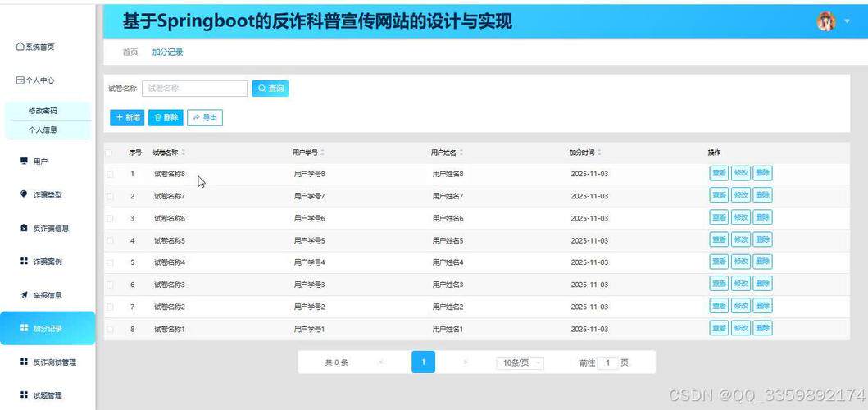The height and width of the screenshot is (410, 868).
Task: Click the 用户 monitor icon
Action: click(24, 162)
